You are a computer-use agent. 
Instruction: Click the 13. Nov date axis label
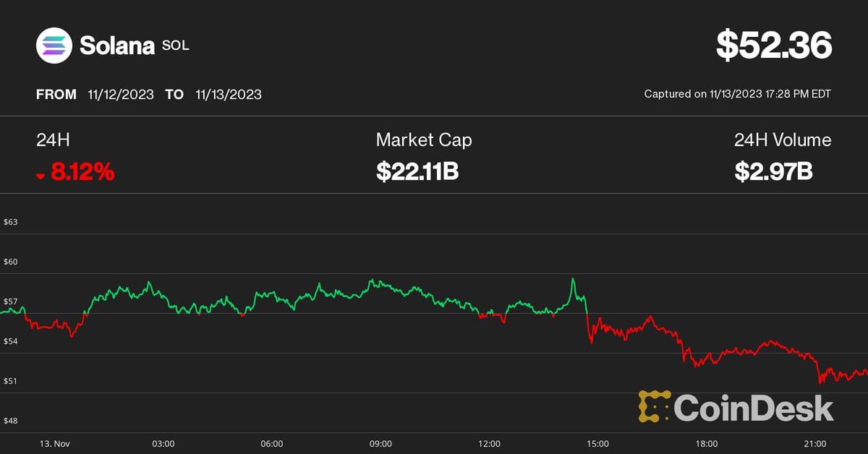coord(55,443)
